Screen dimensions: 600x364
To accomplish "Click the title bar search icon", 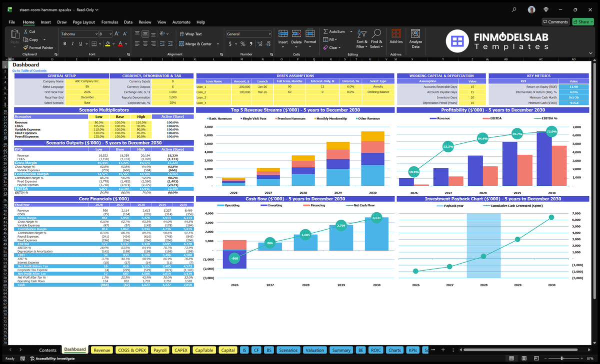I will [x=514, y=9].
